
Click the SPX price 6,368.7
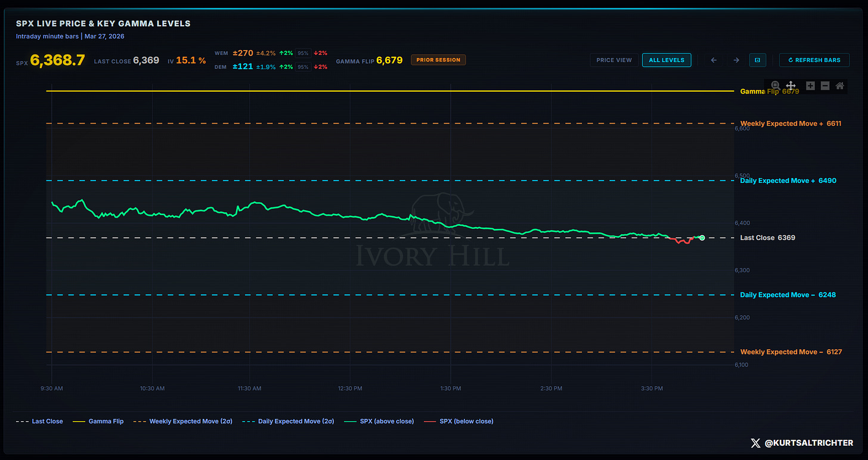pos(57,60)
